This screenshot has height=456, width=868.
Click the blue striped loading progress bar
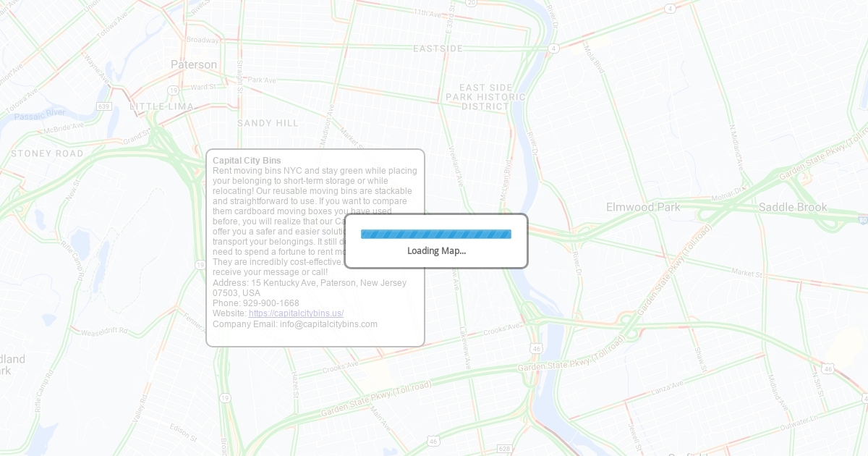[x=435, y=234]
